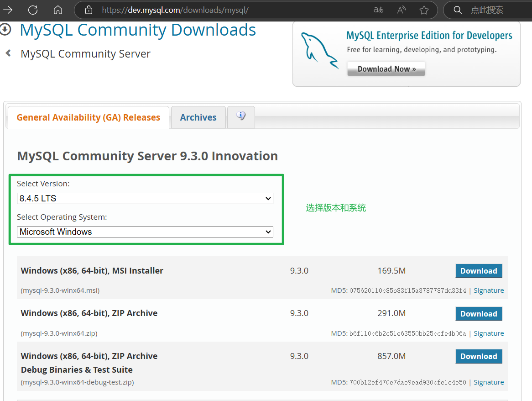The height and width of the screenshot is (401, 532).
Task: Open Signature link for mysql-9.3.0-winx64.zip
Action: (x=489, y=333)
